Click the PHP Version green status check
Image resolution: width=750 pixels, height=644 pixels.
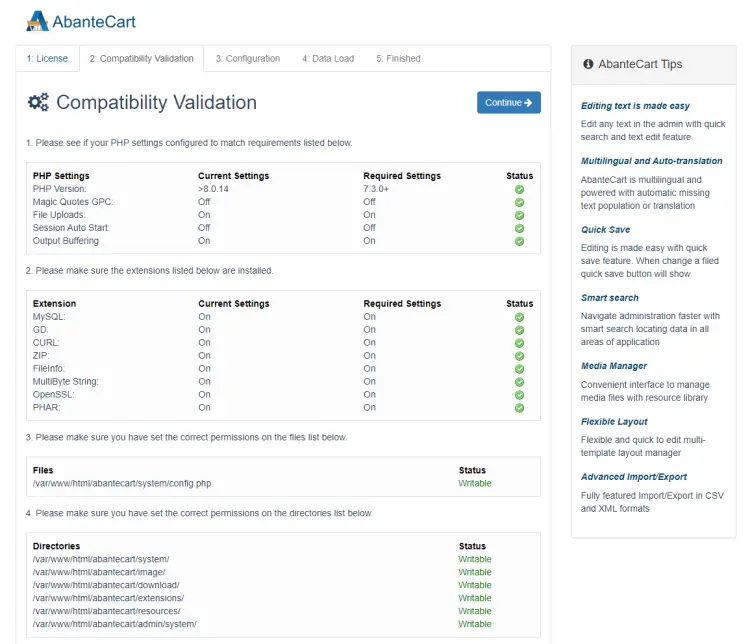click(519, 189)
